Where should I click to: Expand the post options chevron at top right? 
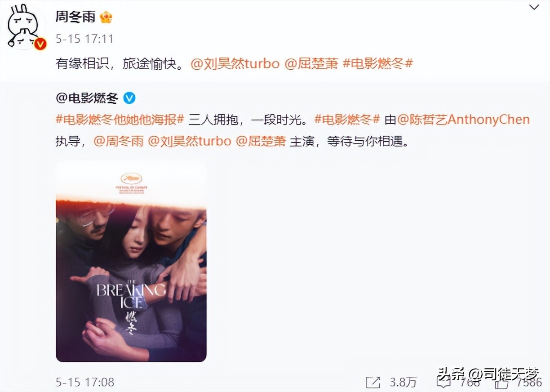click(x=534, y=8)
